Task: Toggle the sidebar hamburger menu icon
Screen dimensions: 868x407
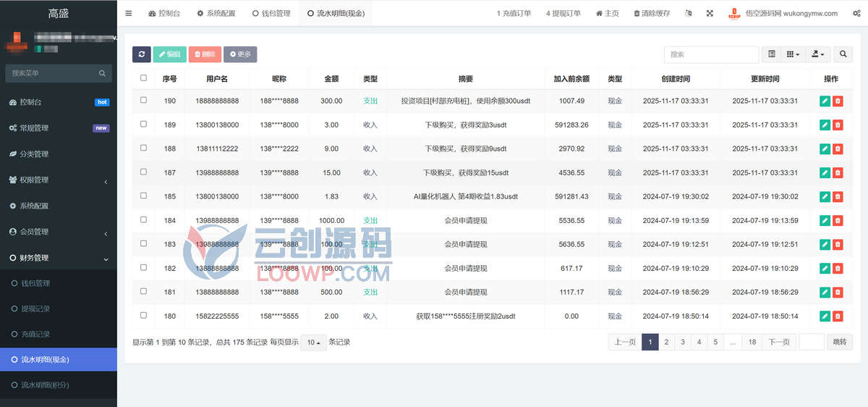Action: tap(129, 13)
